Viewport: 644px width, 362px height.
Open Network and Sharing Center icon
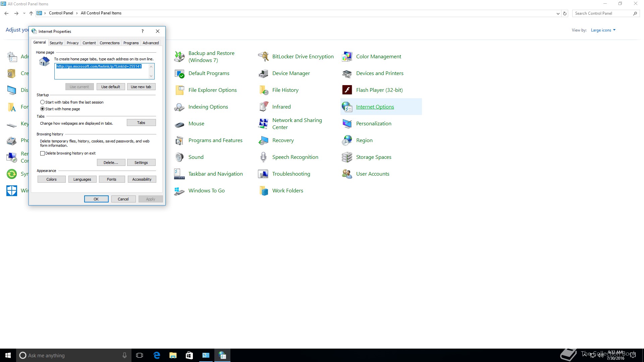click(263, 124)
